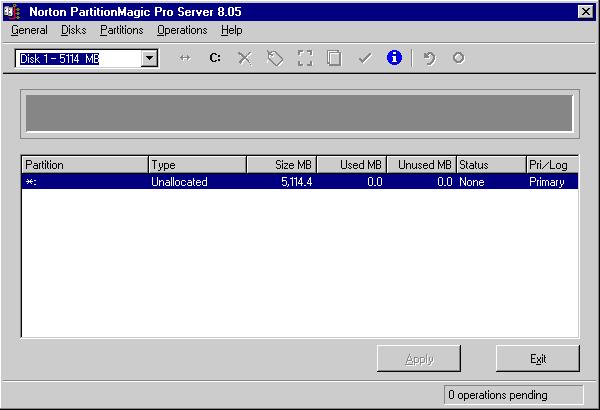
Task: Click the Type column header
Action: 197,165
